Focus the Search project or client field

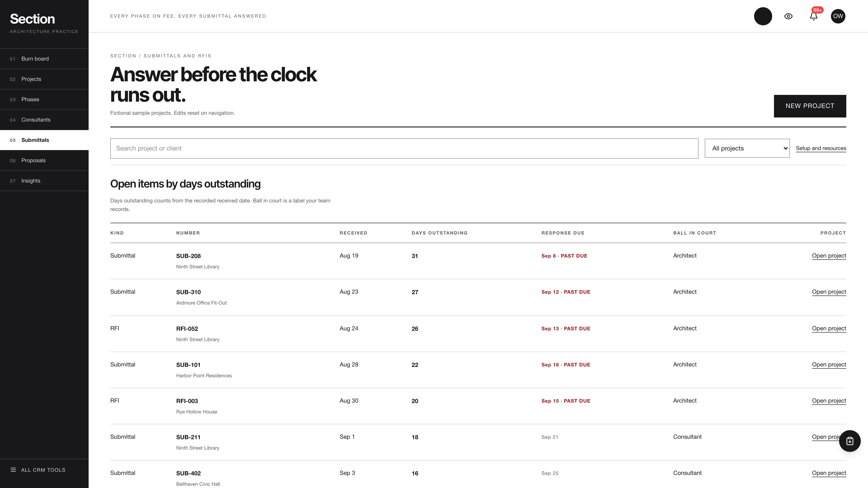click(404, 148)
